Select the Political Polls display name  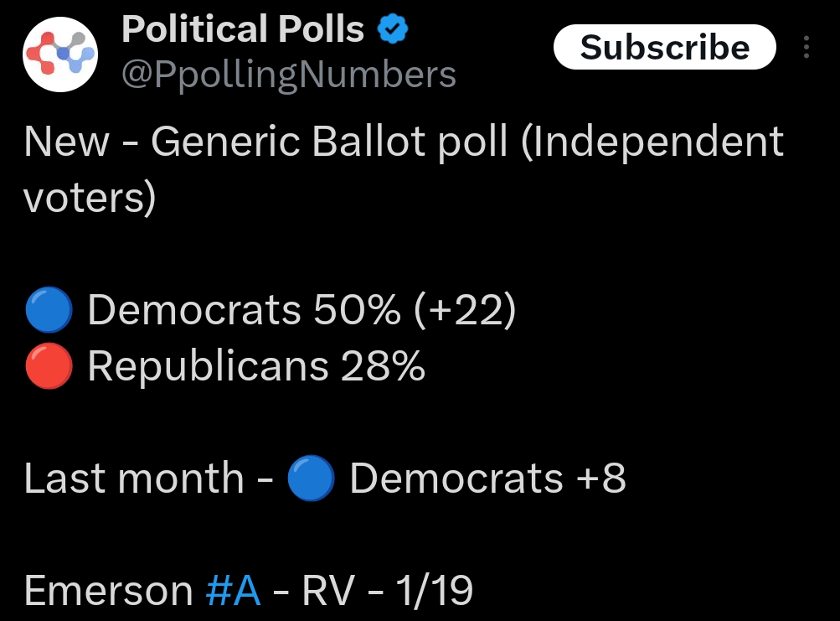tap(243, 30)
